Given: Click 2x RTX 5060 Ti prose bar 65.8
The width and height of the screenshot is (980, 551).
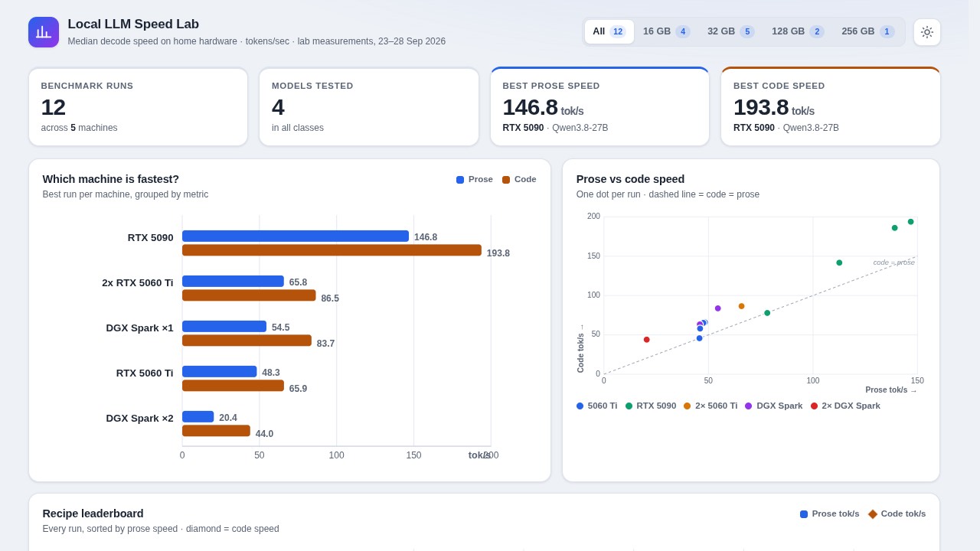Looking at the screenshot, I should pyautogui.click(x=233, y=281).
